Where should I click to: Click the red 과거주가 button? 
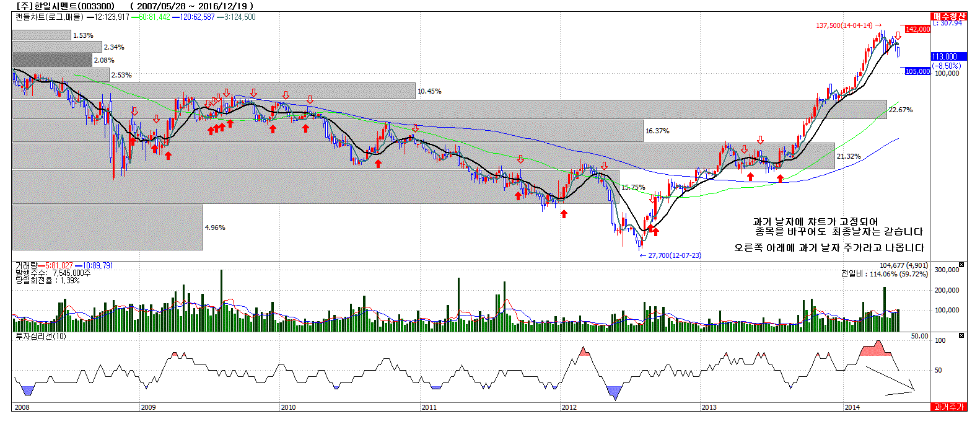(949, 407)
